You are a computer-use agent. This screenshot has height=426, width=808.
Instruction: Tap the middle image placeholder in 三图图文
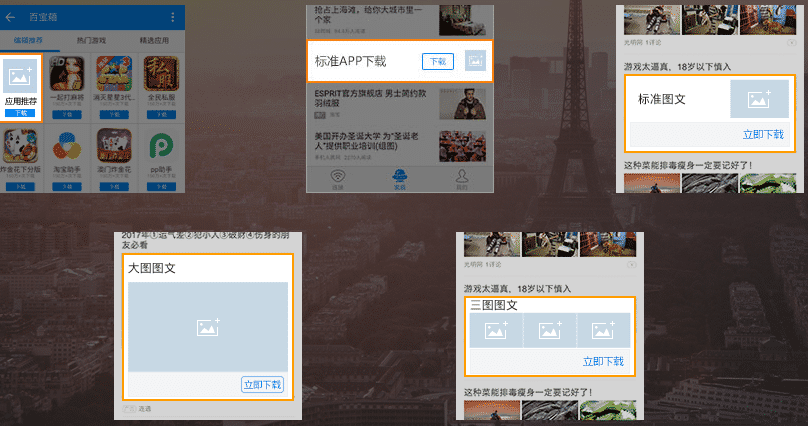(x=550, y=331)
